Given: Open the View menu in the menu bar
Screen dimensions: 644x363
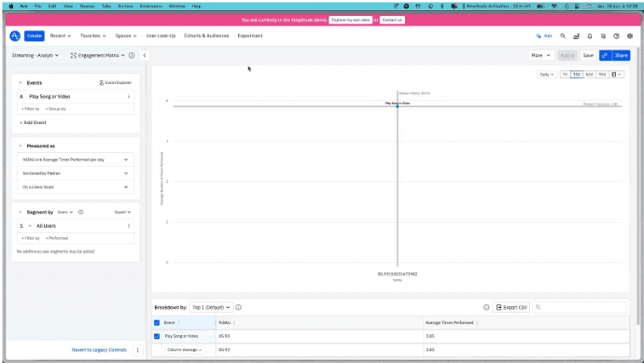Looking at the screenshot, I should pyautogui.click(x=68, y=7).
